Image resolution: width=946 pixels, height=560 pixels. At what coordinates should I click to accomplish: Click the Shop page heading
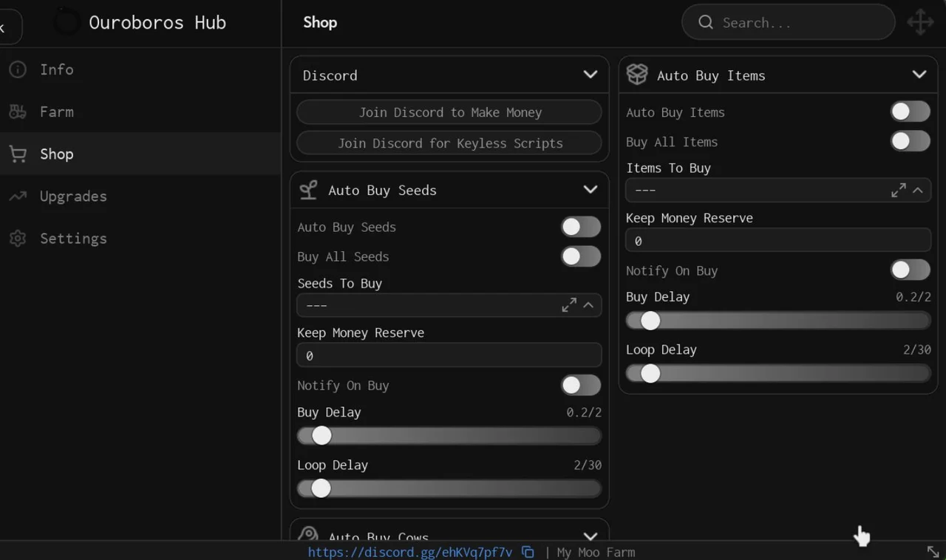320,22
